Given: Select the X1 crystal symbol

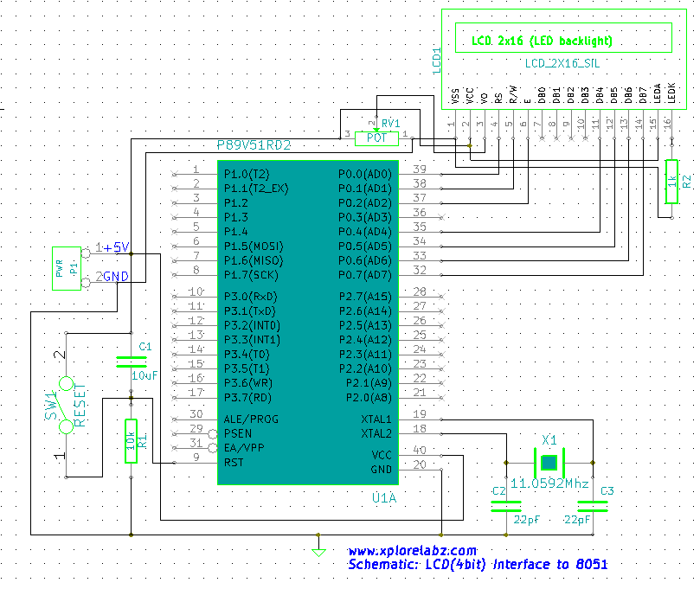Looking at the screenshot, I should point(549,463).
